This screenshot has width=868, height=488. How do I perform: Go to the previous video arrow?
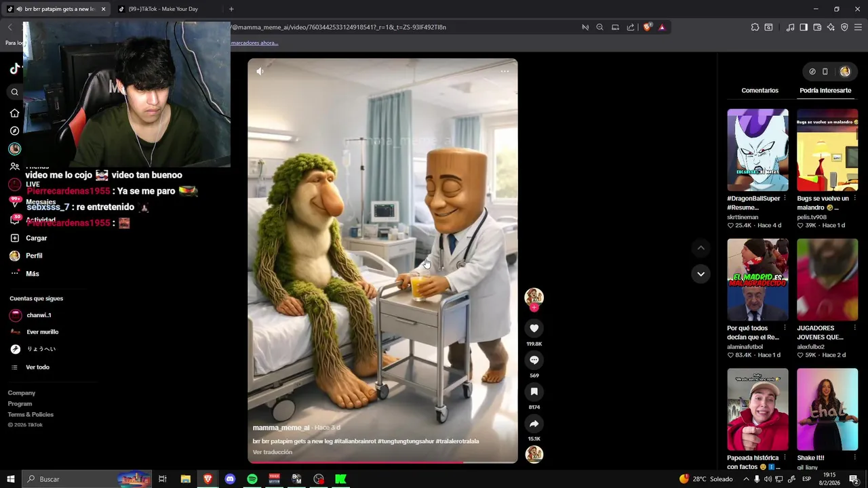pos(701,248)
